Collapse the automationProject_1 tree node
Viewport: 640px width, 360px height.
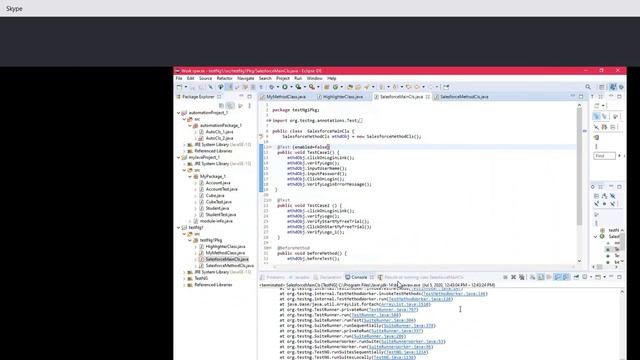click(178, 113)
